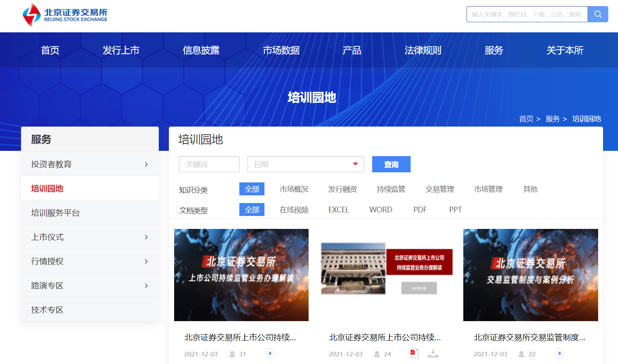
Task: Select 投资者教育 in the sidebar
Action: [90, 164]
